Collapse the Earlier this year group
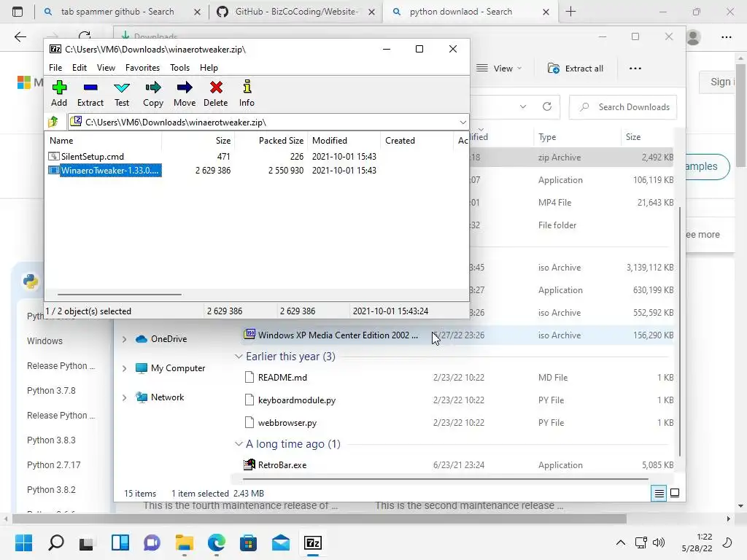 [239, 356]
